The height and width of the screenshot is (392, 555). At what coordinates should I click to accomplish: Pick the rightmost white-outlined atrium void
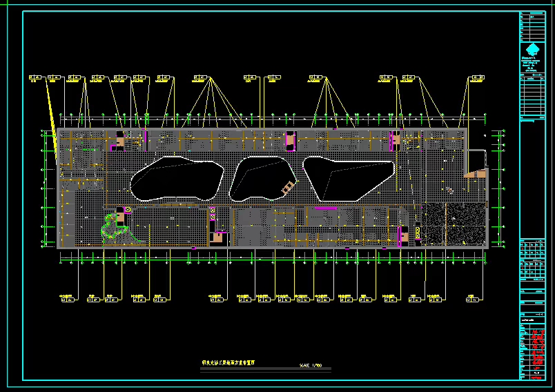[349, 179]
